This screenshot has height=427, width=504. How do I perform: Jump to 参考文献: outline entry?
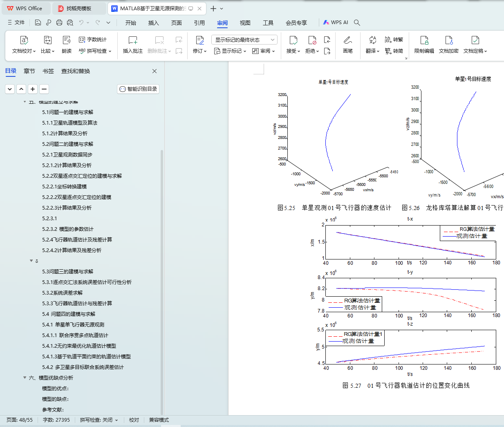pos(53,409)
